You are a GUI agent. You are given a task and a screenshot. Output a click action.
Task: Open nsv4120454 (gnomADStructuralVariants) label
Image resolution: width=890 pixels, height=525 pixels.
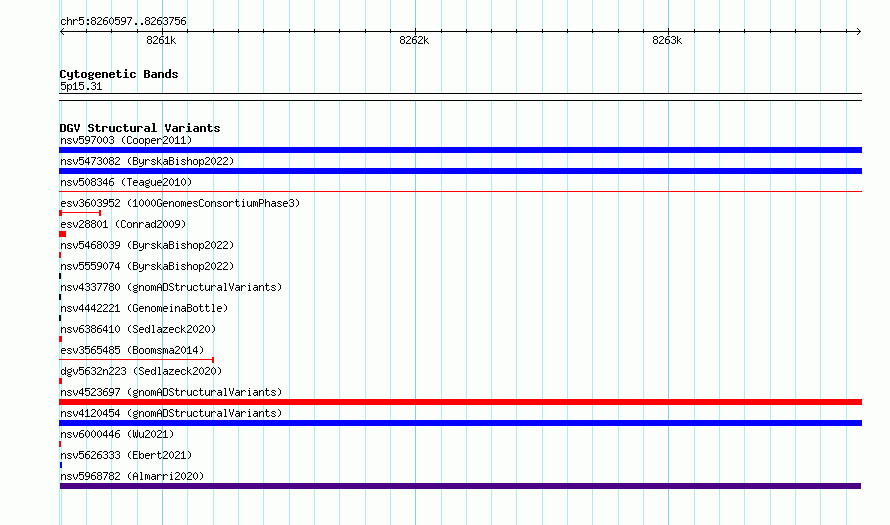[x=171, y=413]
